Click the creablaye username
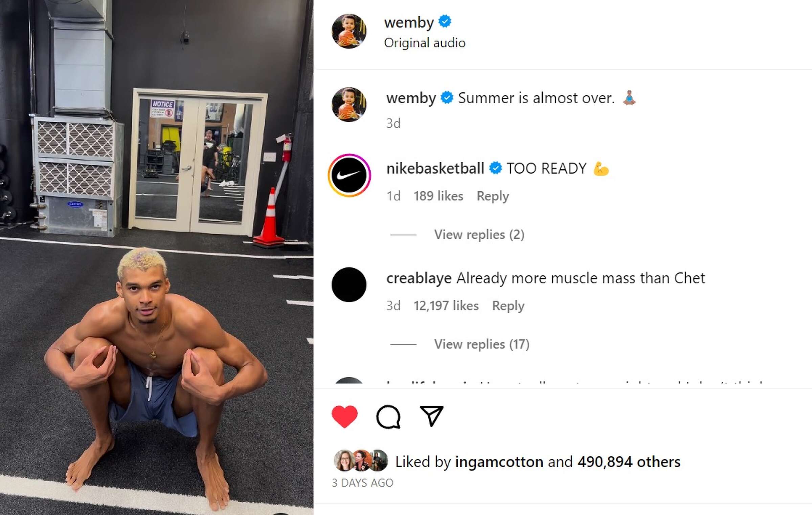 (419, 278)
